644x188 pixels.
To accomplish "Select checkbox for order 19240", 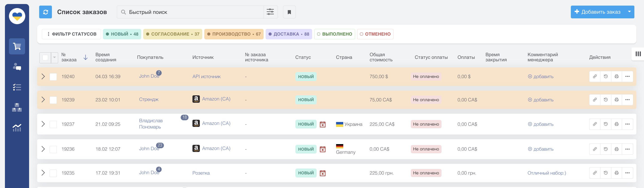I will pyautogui.click(x=53, y=77).
